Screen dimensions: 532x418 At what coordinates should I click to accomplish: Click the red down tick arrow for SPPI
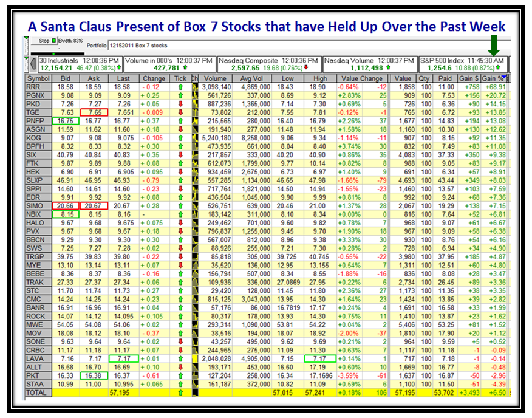tap(180, 189)
